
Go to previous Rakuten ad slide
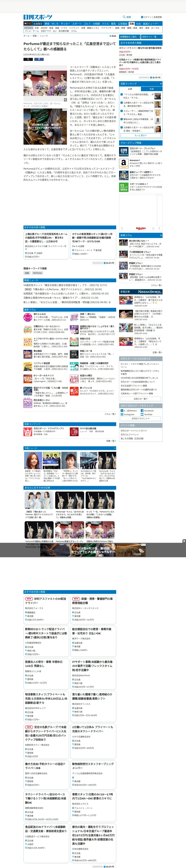point(122,228)
